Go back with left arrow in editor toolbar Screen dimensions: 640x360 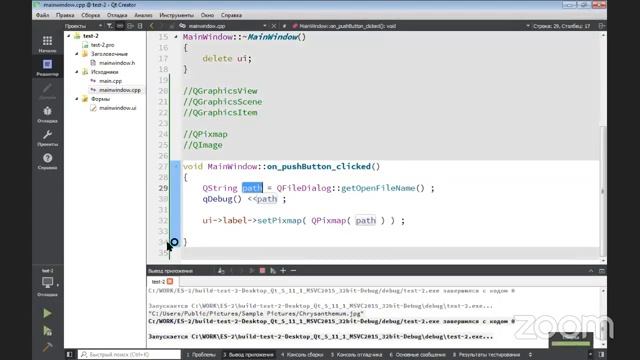[x=152, y=26]
